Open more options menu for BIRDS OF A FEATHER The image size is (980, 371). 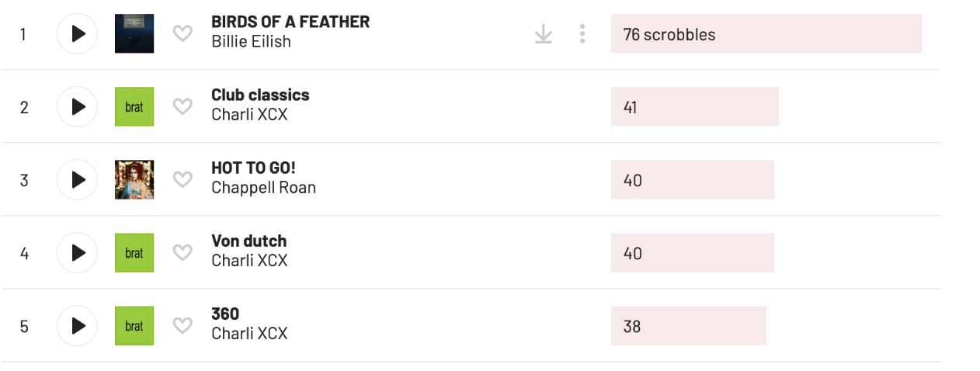[582, 34]
